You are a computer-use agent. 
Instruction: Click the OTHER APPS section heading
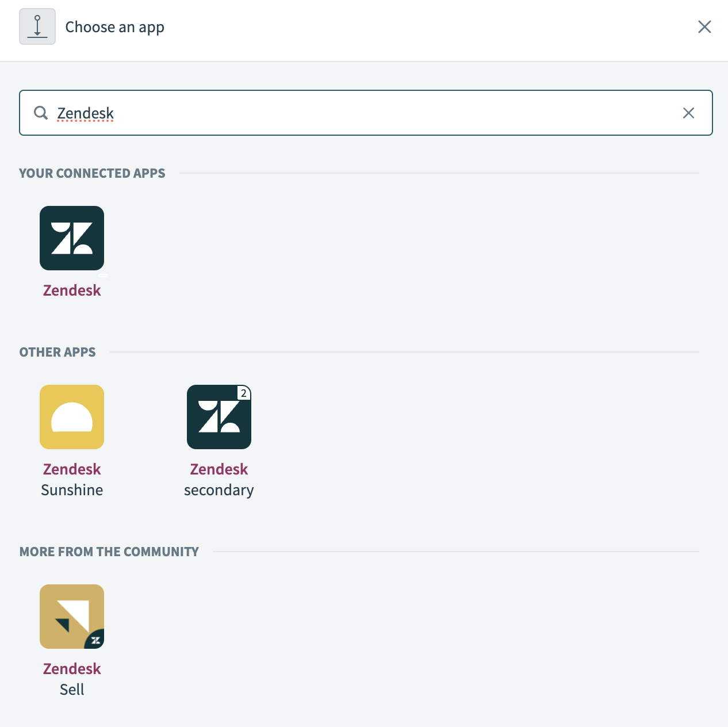(x=58, y=352)
